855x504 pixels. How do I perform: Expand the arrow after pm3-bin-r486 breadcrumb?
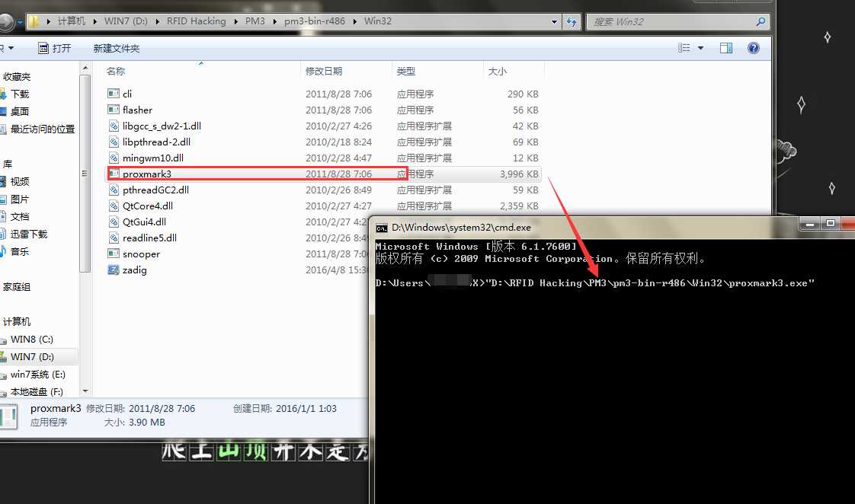click(x=355, y=21)
